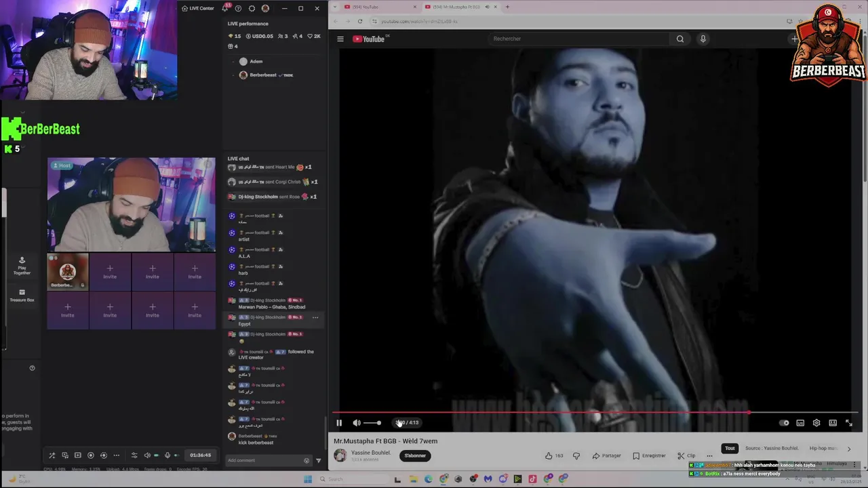
Task: Select the Source : Yassine Bouhlel chip
Action: coord(772,448)
